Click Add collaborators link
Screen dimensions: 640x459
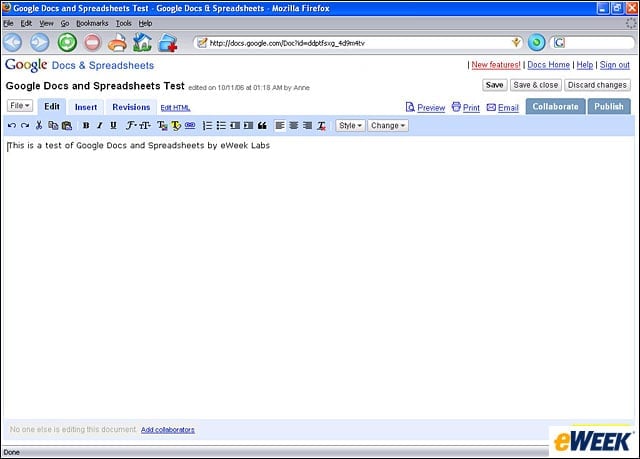[x=168, y=430]
